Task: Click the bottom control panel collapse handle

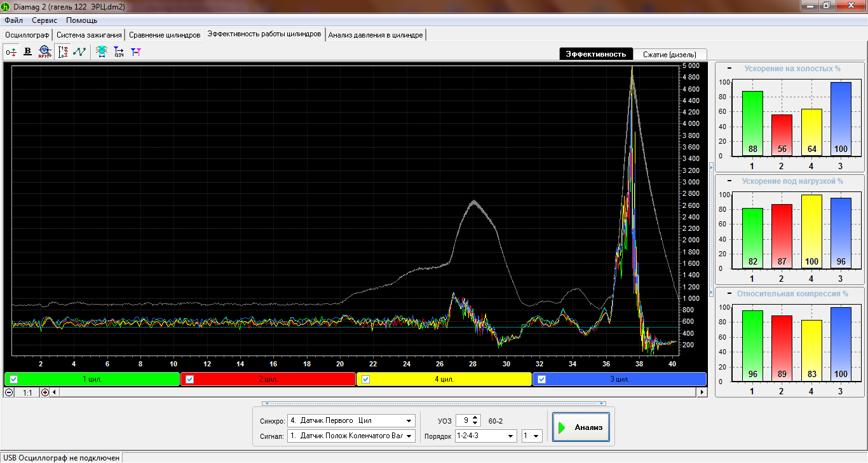Action: click(x=435, y=403)
